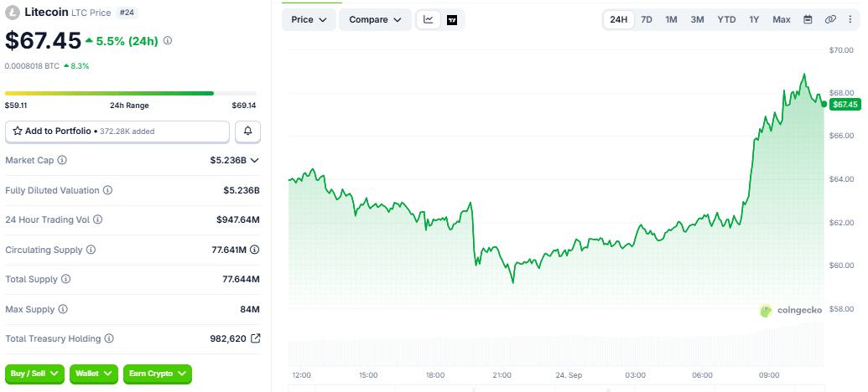Click the $5.236B Market Cap value
Screen dimensions: 868x392
coord(227,160)
